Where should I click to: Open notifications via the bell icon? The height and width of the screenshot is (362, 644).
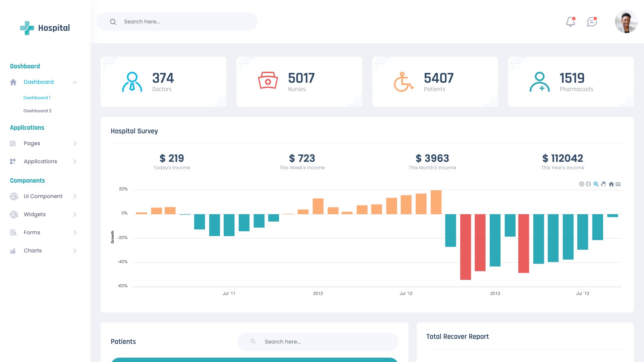tap(570, 21)
